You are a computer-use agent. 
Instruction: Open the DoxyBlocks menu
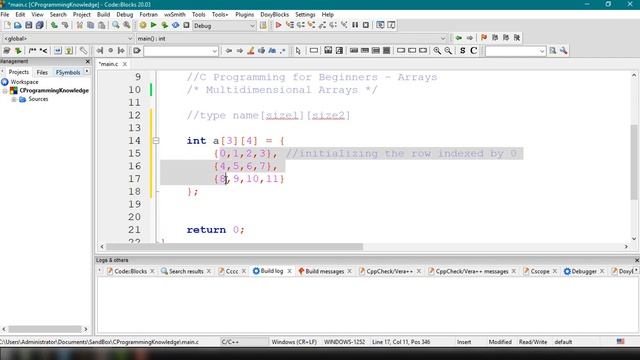click(274, 14)
